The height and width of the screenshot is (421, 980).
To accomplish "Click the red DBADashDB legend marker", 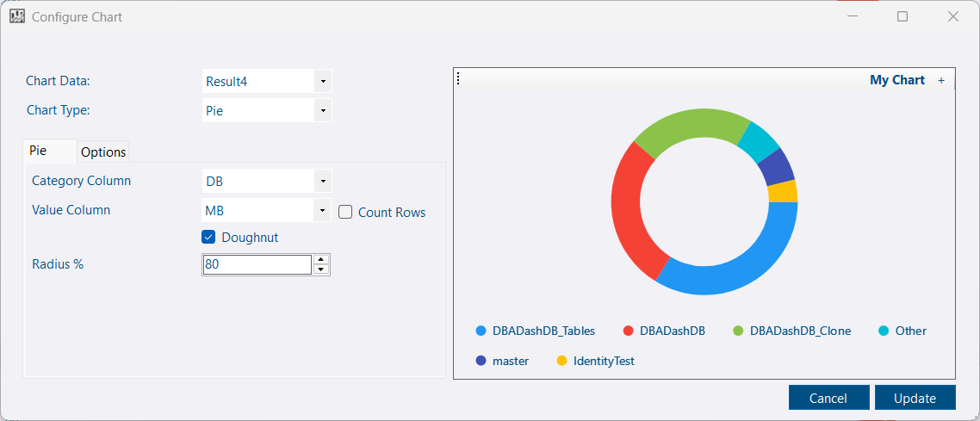I will click(629, 331).
